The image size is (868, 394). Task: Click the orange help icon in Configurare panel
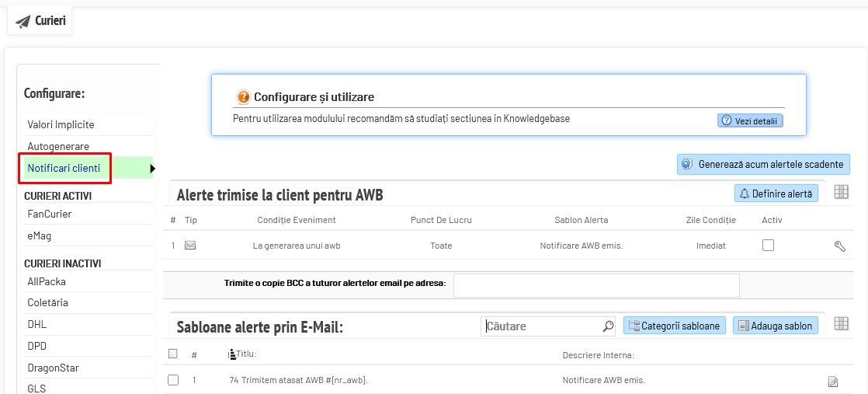pos(244,97)
